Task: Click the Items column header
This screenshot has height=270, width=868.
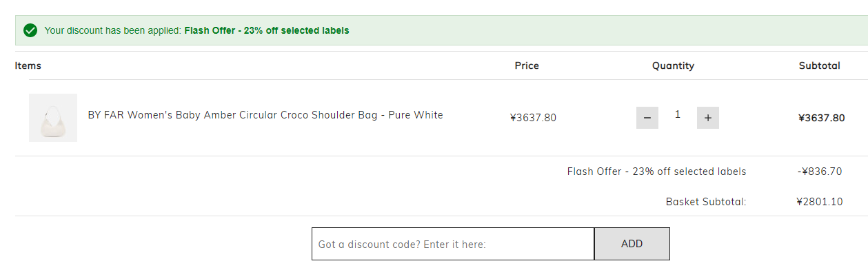Action: point(28,65)
